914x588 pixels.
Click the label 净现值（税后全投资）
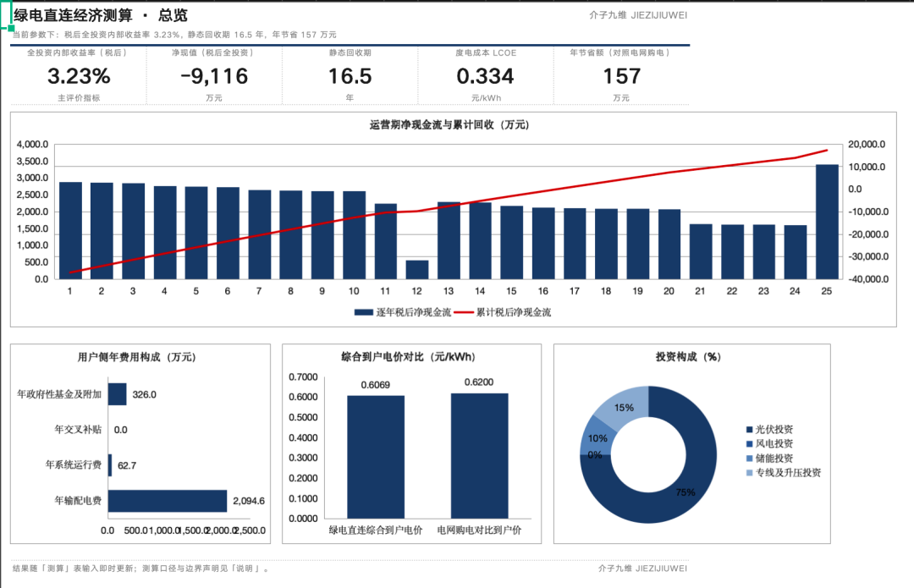214,52
